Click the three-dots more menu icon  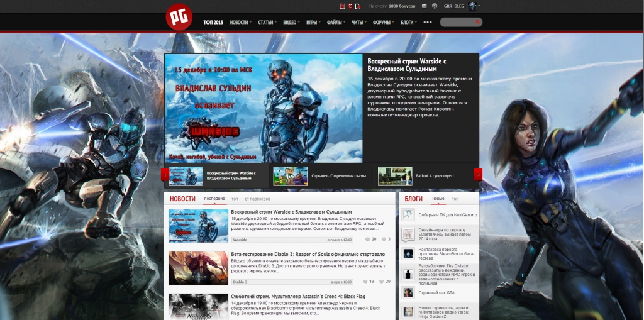click(428, 22)
